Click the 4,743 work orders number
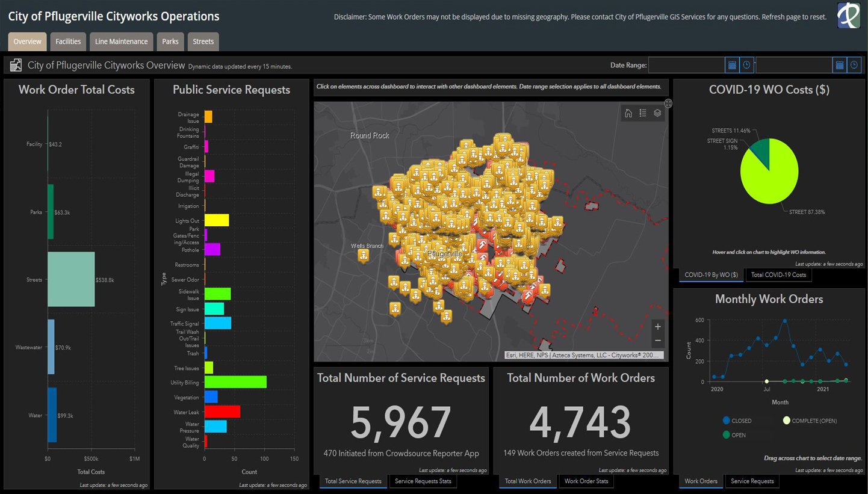The width and height of the screenshot is (868, 494). coord(580,422)
